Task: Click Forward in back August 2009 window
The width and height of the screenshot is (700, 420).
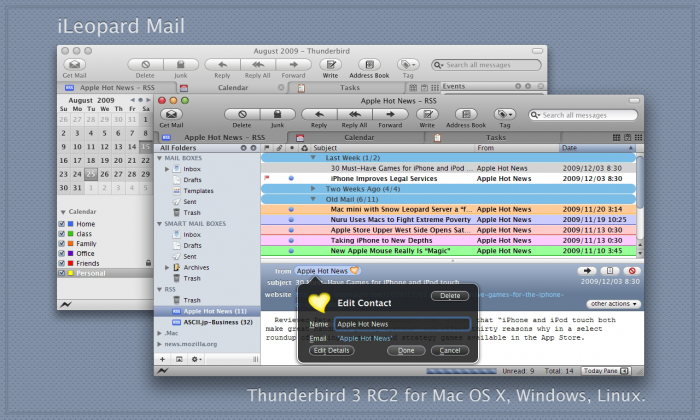Action: point(293,65)
